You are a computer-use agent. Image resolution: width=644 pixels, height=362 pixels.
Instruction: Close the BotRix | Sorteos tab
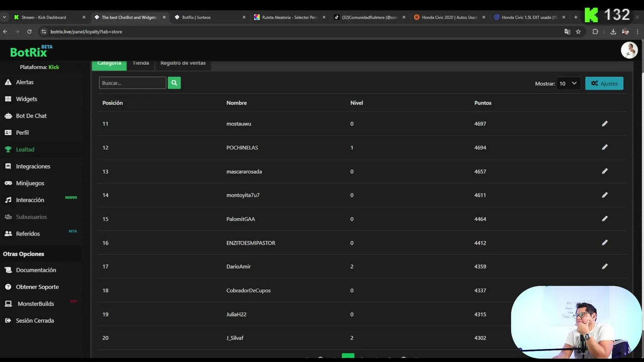(244, 17)
